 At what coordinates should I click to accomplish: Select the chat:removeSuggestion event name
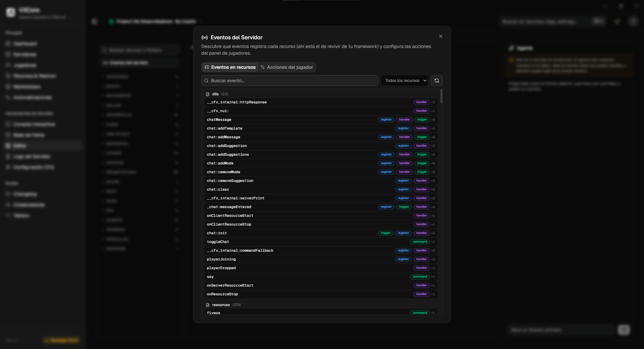point(230,181)
